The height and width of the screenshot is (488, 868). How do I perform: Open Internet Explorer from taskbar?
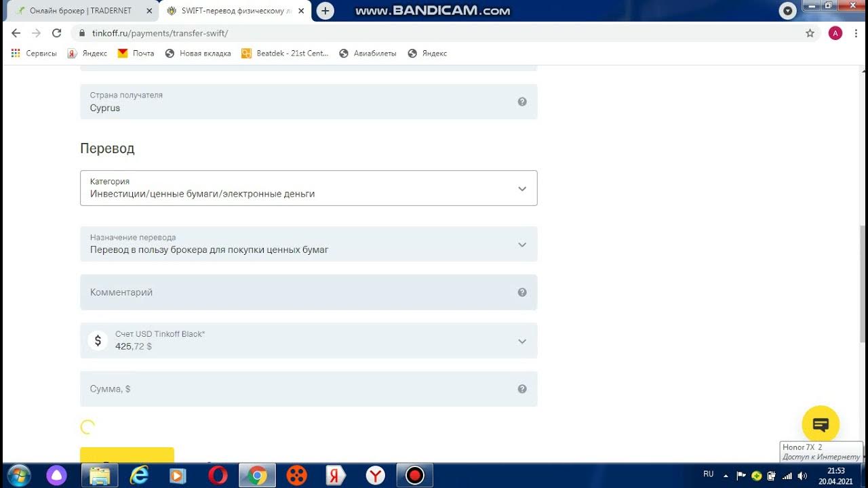coord(139,475)
